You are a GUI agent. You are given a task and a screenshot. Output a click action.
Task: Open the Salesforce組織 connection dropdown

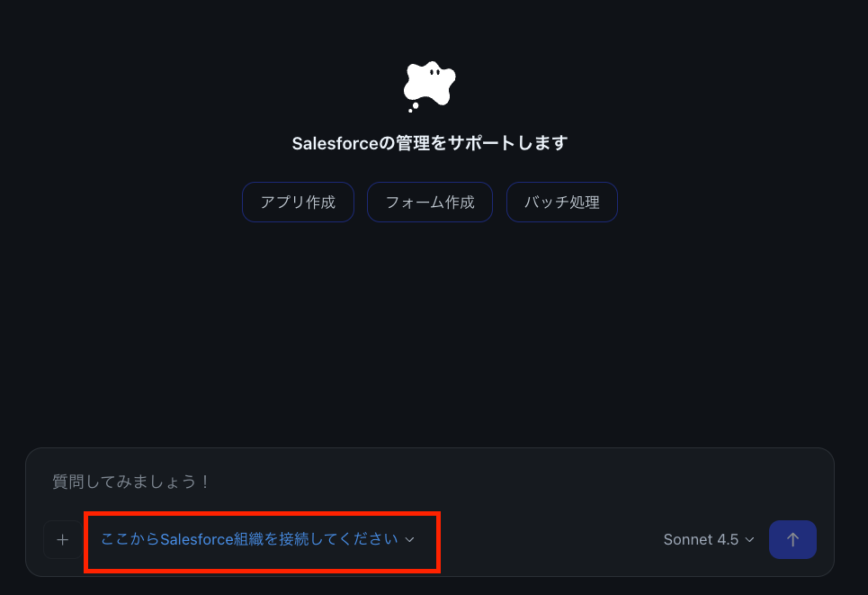click(x=257, y=539)
